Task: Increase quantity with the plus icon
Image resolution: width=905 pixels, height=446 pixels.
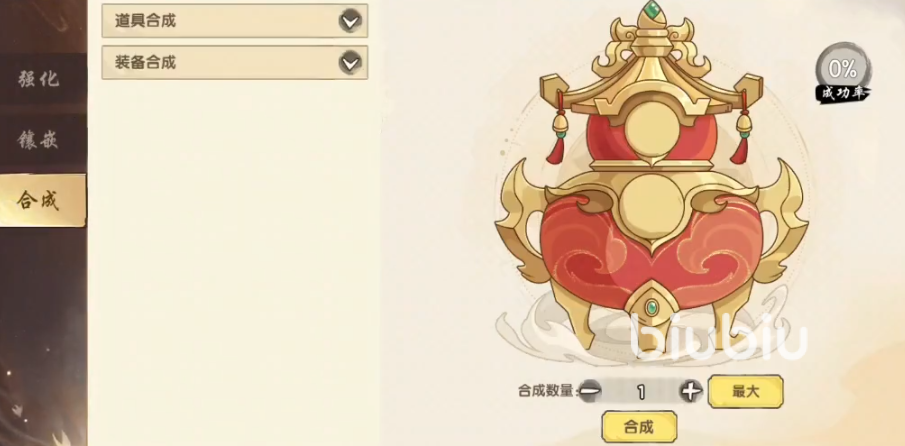Action: click(690, 391)
